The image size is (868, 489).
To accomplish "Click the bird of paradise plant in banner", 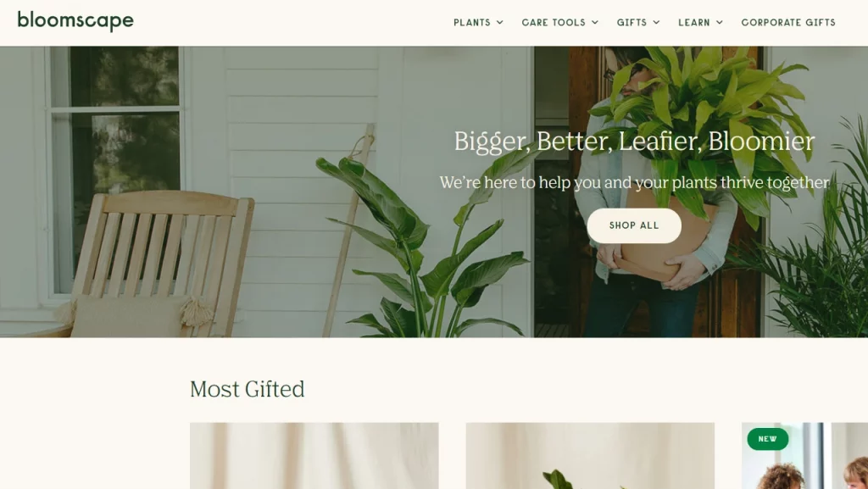I will click(426, 243).
